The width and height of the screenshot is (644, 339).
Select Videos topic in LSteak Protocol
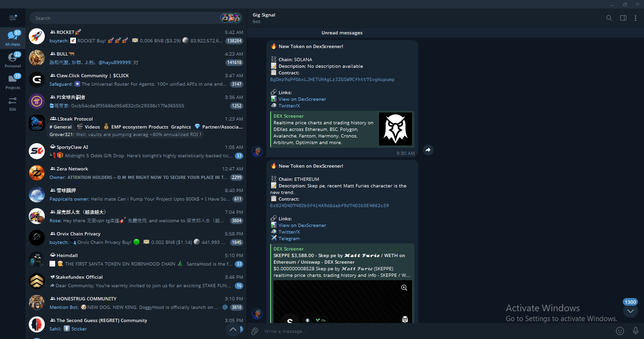pos(88,127)
